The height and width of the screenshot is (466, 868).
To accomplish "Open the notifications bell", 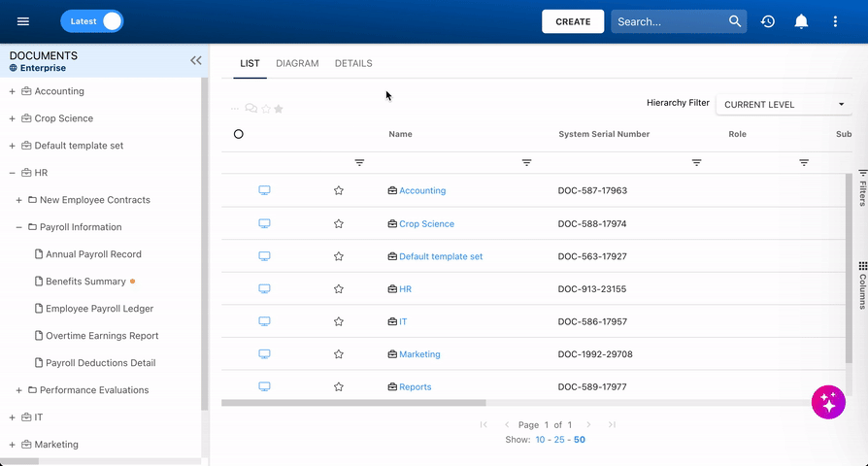I will click(801, 21).
